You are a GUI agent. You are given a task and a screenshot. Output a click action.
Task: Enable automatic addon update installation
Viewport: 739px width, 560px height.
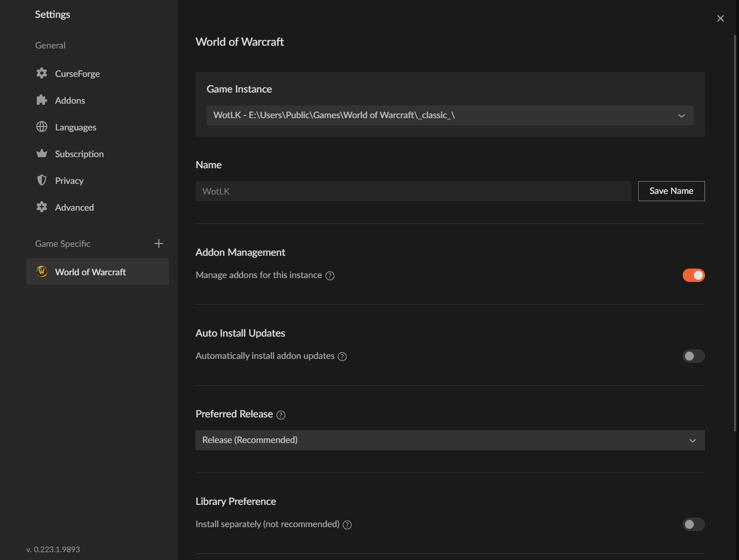[x=693, y=356]
